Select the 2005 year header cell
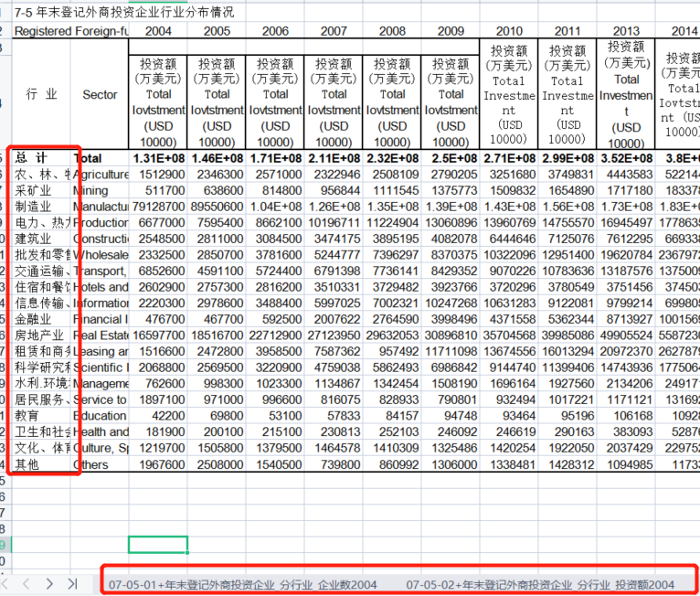 (217, 31)
